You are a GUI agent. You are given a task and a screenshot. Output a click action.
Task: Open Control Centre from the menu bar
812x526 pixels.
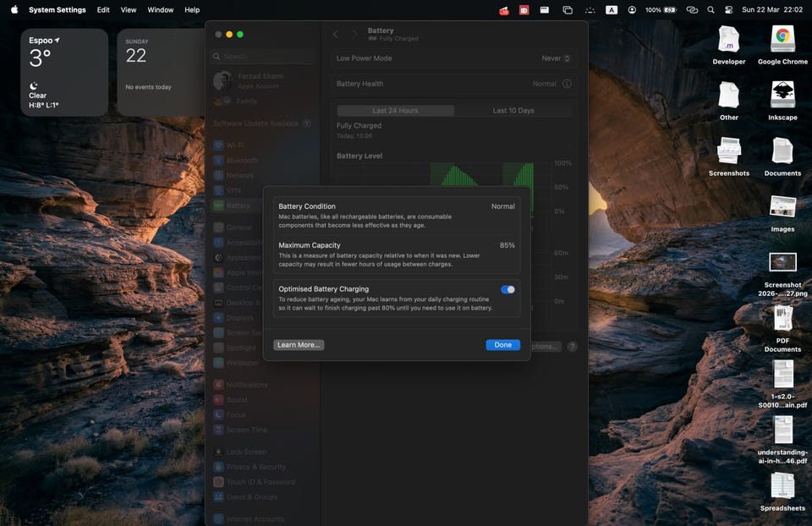(729, 10)
